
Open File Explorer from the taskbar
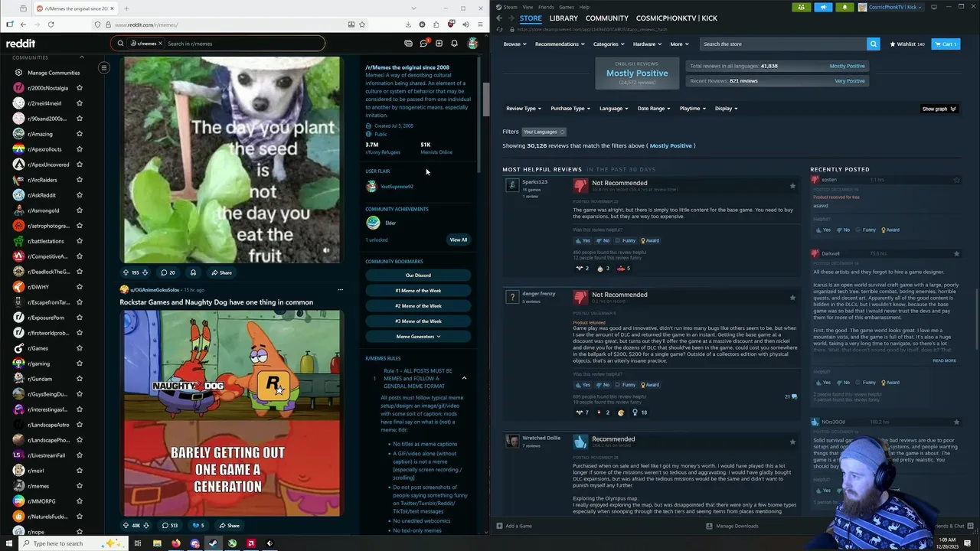point(157,543)
